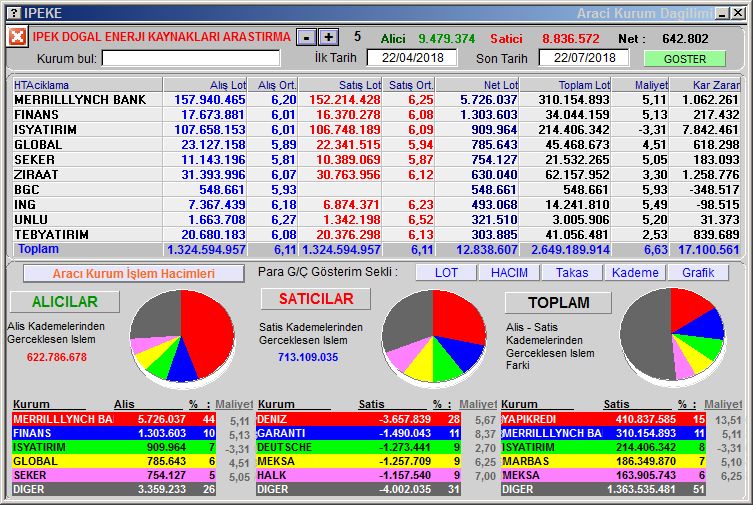753x505 pixels.
Task: Click gray DIGER row with -4.002.035
Action: pyautogui.click(x=359, y=490)
